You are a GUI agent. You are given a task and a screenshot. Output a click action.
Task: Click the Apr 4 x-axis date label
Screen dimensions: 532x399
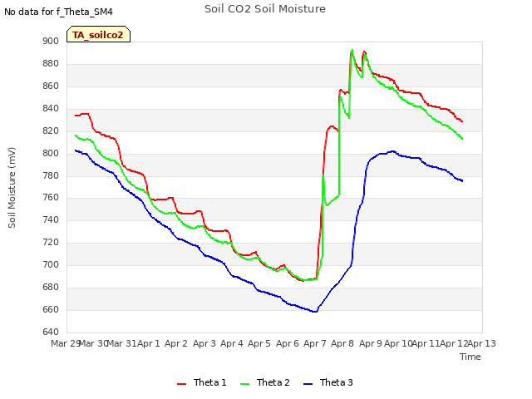tap(232, 343)
